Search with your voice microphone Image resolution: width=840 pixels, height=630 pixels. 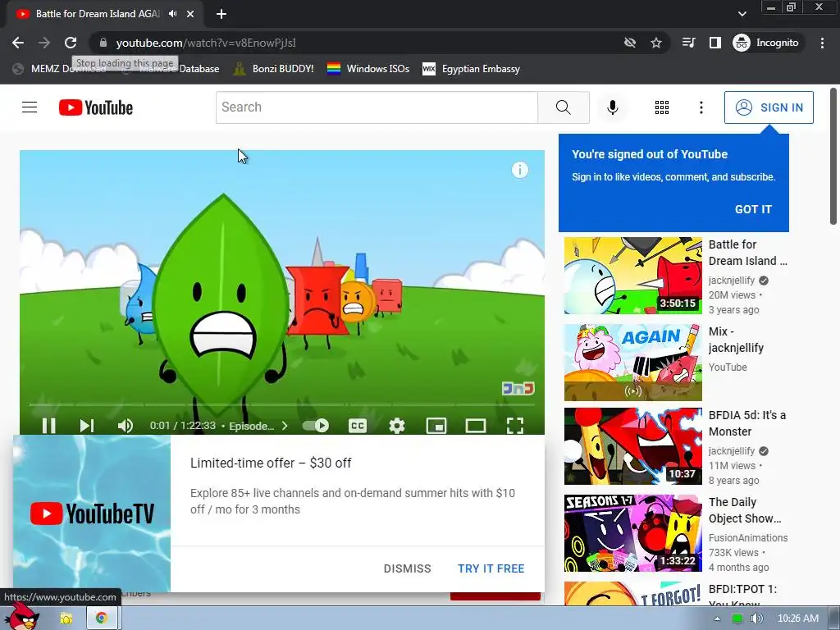coord(612,107)
